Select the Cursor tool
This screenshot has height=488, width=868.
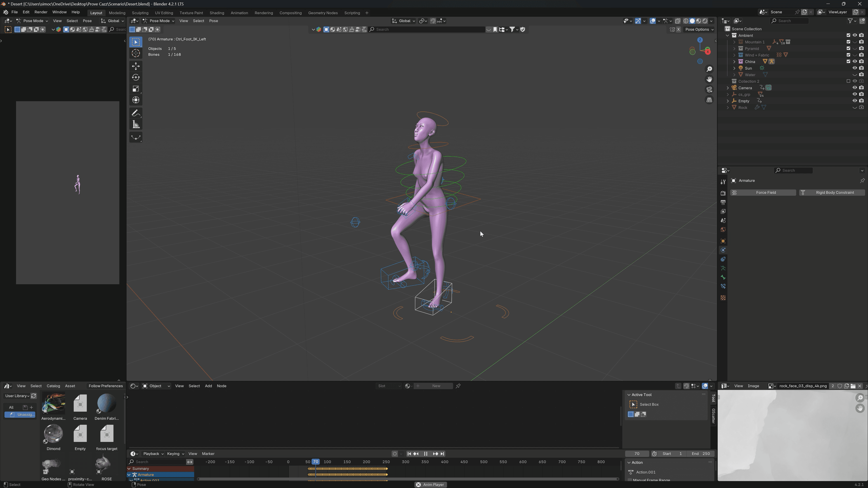point(136,53)
